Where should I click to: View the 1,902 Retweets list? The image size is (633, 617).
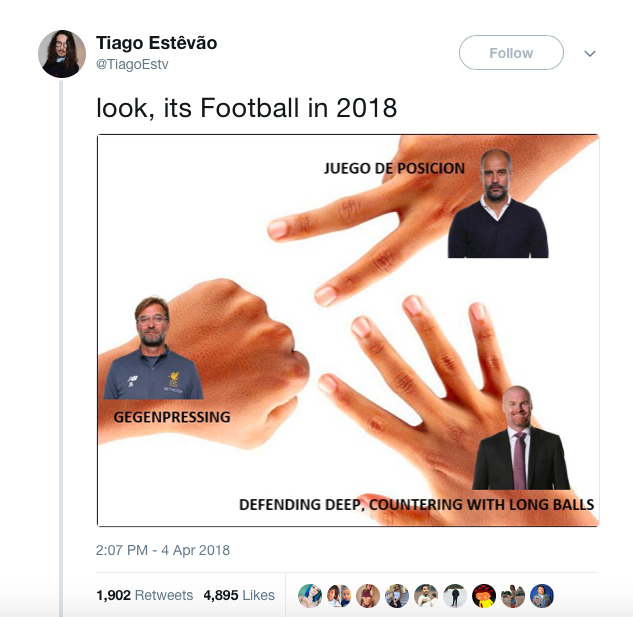(x=145, y=595)
